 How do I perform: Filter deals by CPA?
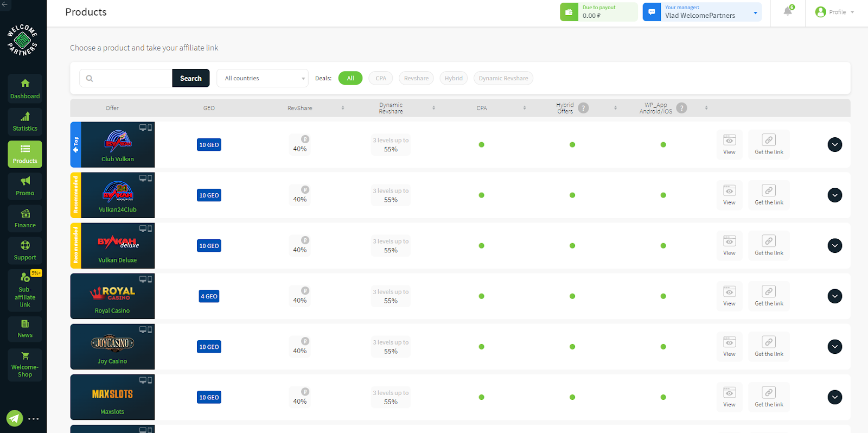coord(381,78)
